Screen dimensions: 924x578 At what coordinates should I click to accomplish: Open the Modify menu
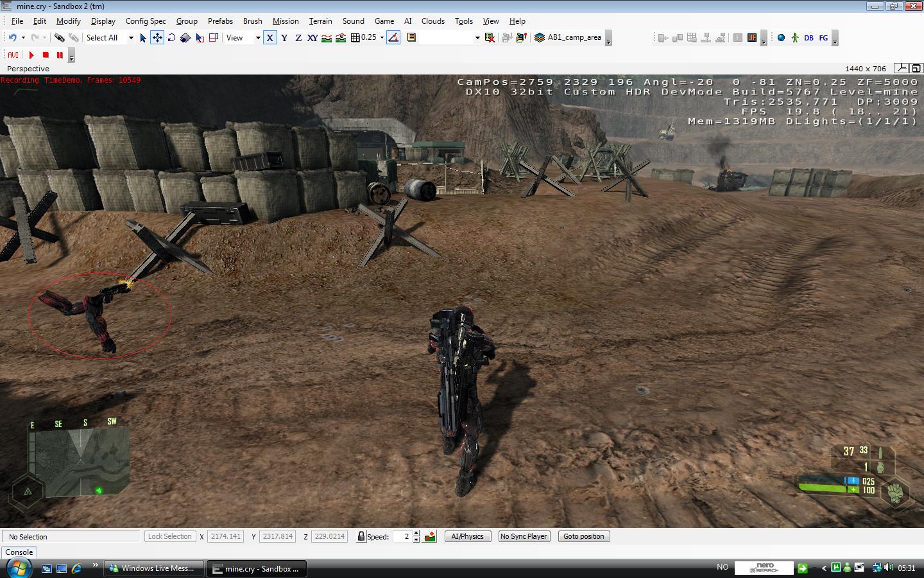pos(68,21)
